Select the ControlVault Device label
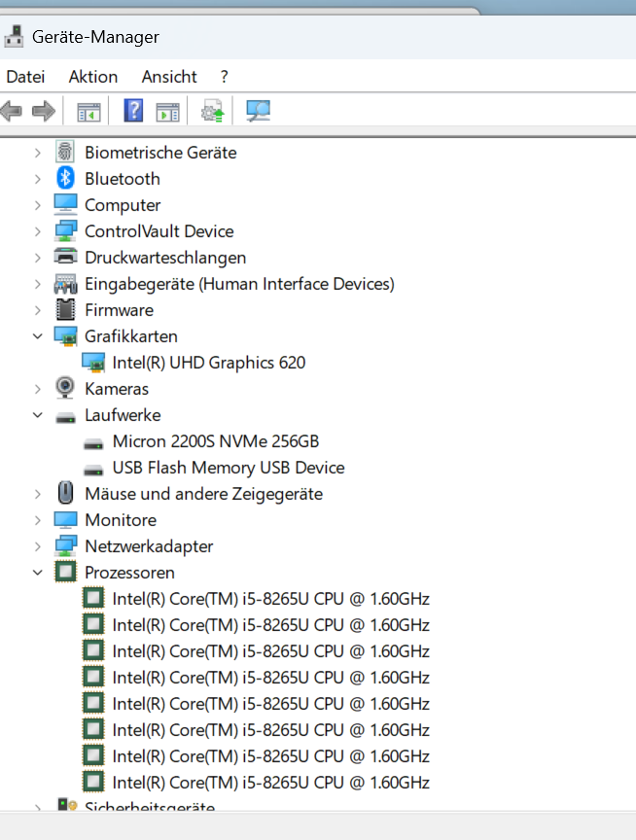 click(x=159, y=231)
